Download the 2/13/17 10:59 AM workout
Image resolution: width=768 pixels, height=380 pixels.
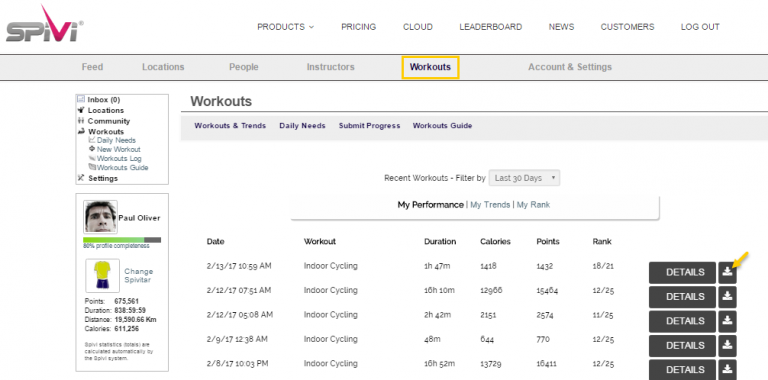[727, 272]
